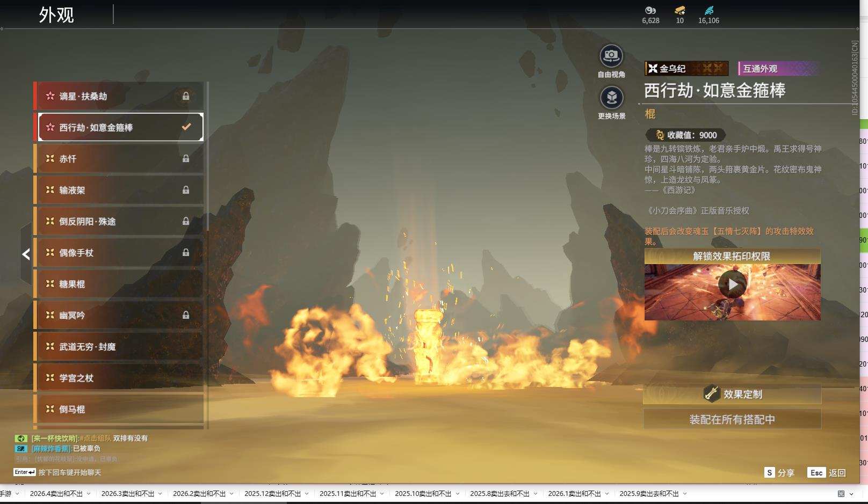Viewport: 868px width, 504px height.
Task: Click the blue feather currency icon showing 16,106
Action: click(709, 10)
